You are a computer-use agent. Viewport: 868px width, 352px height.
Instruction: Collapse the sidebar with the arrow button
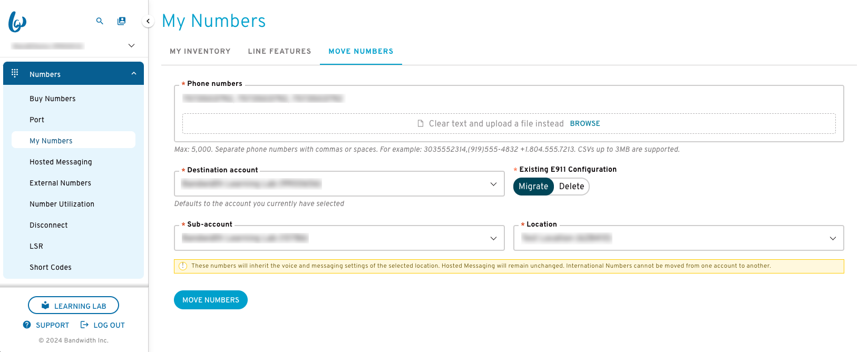[x=148, y=21]
